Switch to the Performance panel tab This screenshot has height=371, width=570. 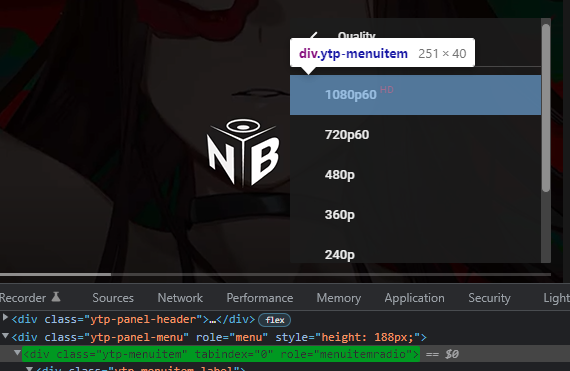coord(260,298)
